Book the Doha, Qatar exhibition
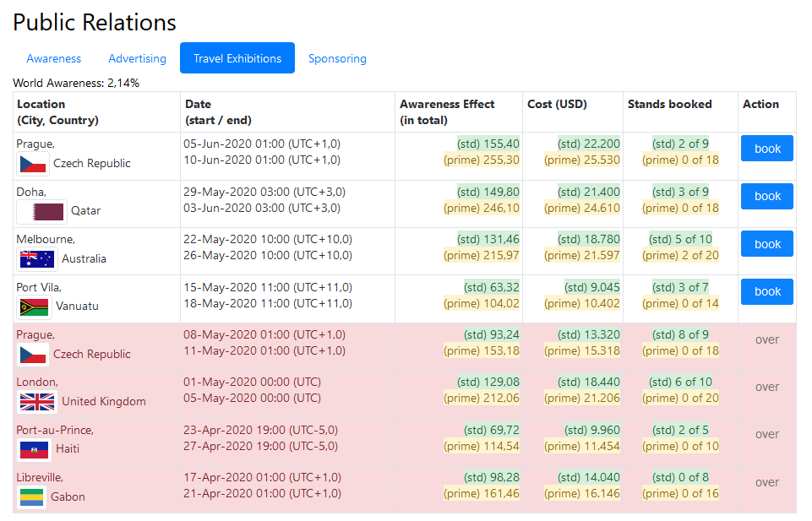The height and width of the screenshot is (521, 812). click(767, 196)
